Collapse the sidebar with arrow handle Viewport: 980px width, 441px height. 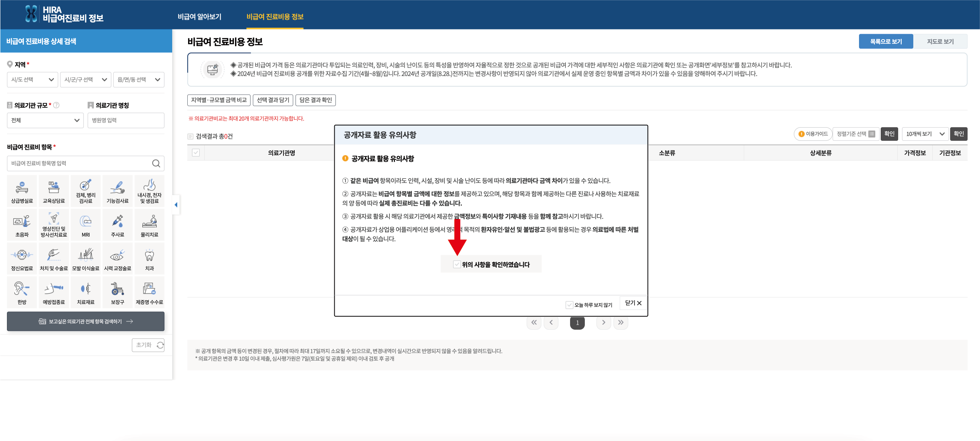tap(176, 205)
